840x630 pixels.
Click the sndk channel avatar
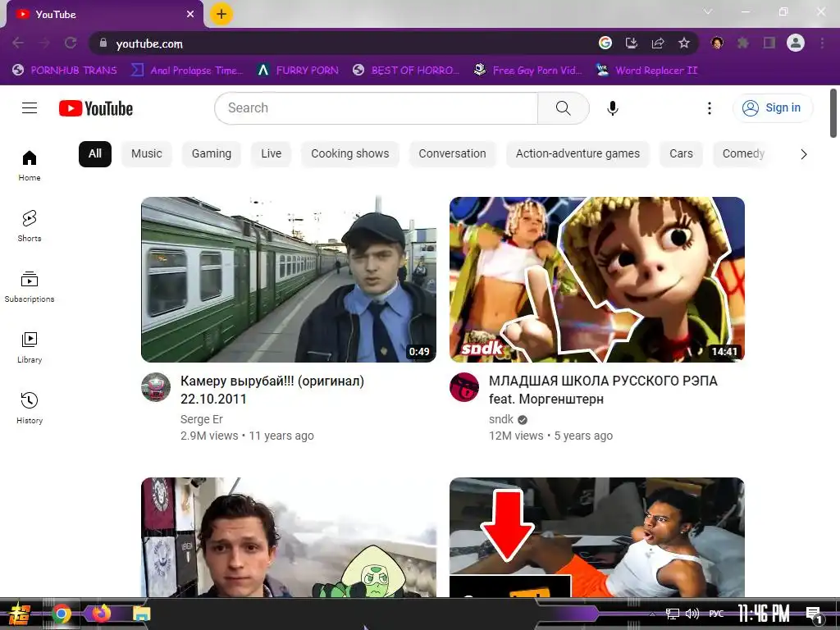[x=464, y=387]
